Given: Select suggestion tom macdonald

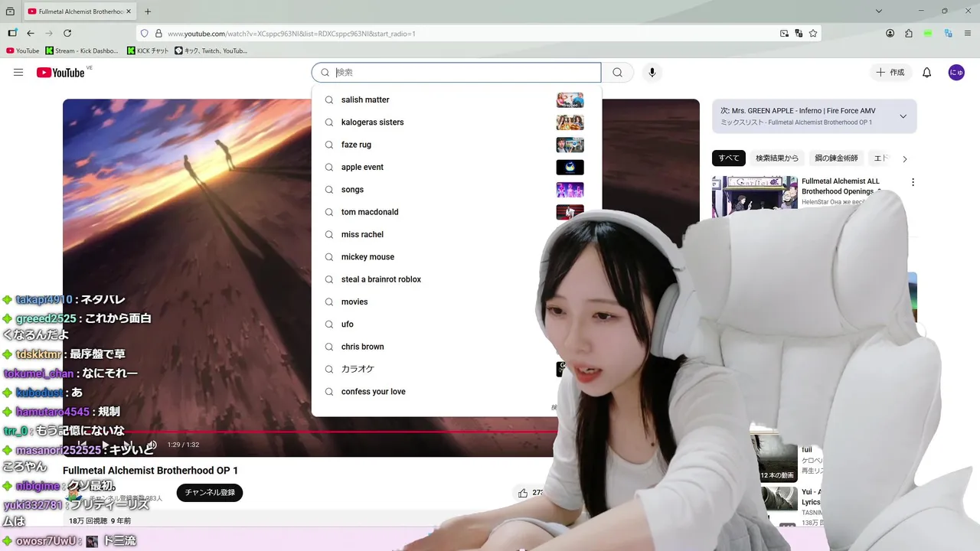Looking at the screenshot, I should (x=456, y=212).
